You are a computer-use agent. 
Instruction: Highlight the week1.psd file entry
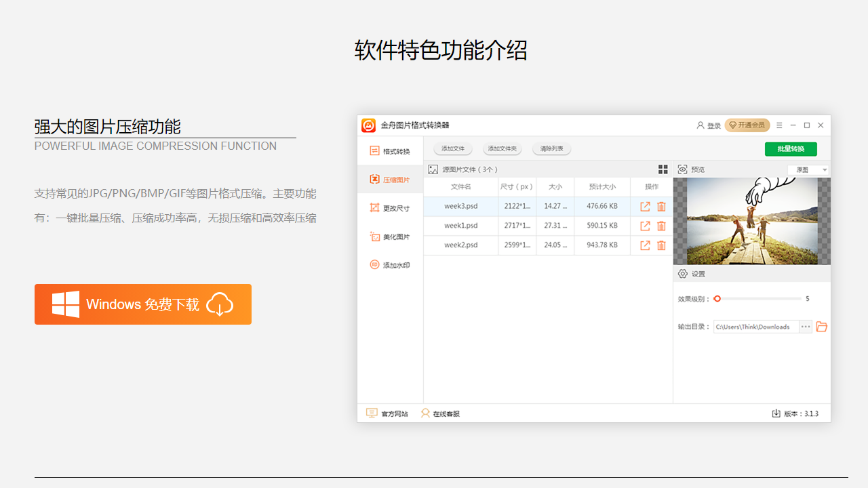[x=461, y=226]
